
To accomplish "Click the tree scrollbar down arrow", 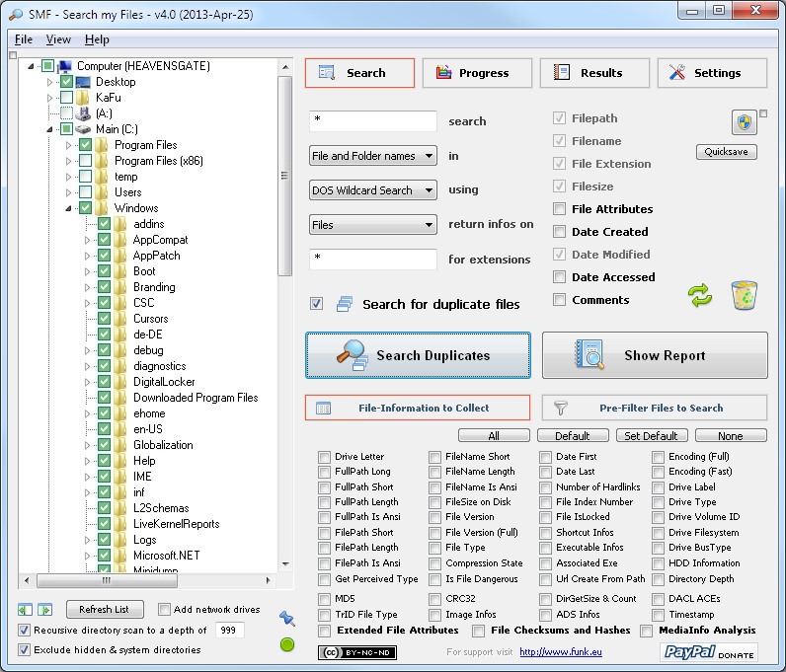I will coord(285,564).
